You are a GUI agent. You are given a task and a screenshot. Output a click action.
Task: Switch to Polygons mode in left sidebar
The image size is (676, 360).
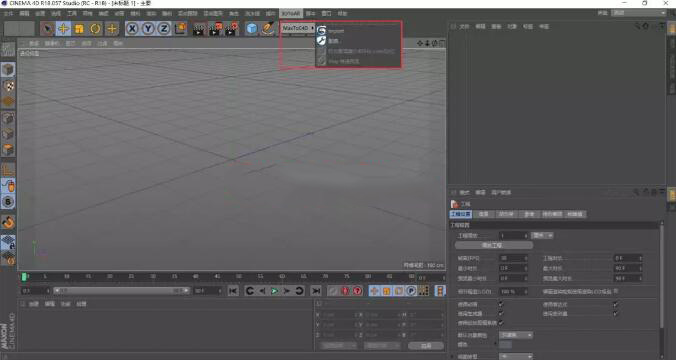pos(8,150)
